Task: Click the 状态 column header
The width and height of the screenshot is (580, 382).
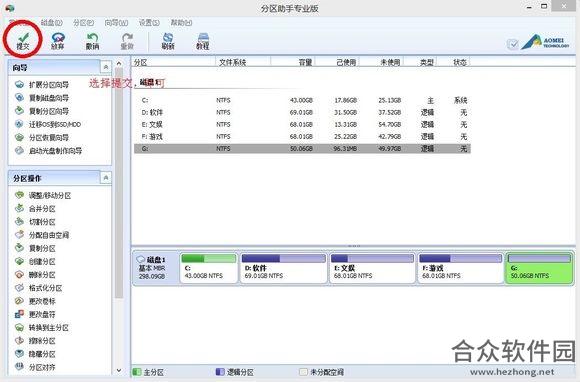Action: (x=453, y=62)
